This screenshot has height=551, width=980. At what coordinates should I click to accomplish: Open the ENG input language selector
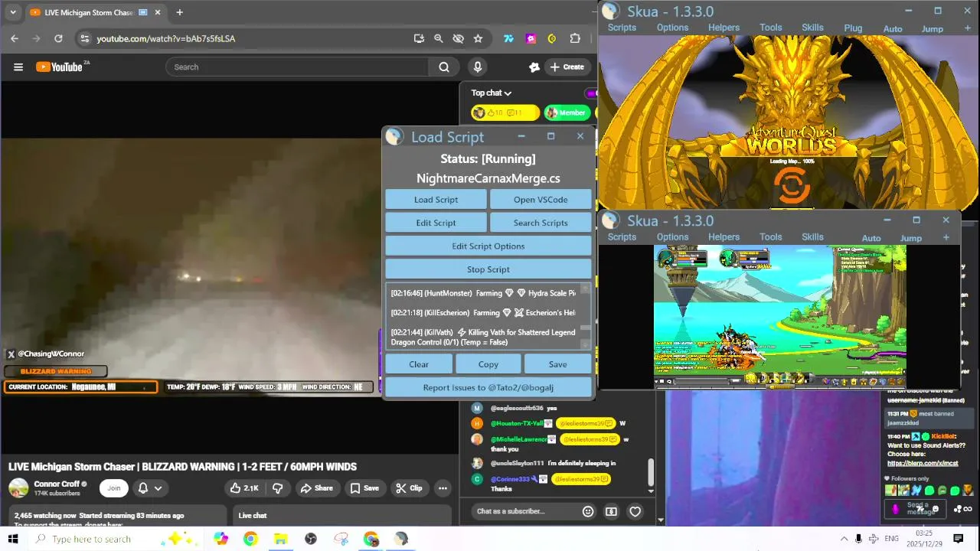point(891,539)
